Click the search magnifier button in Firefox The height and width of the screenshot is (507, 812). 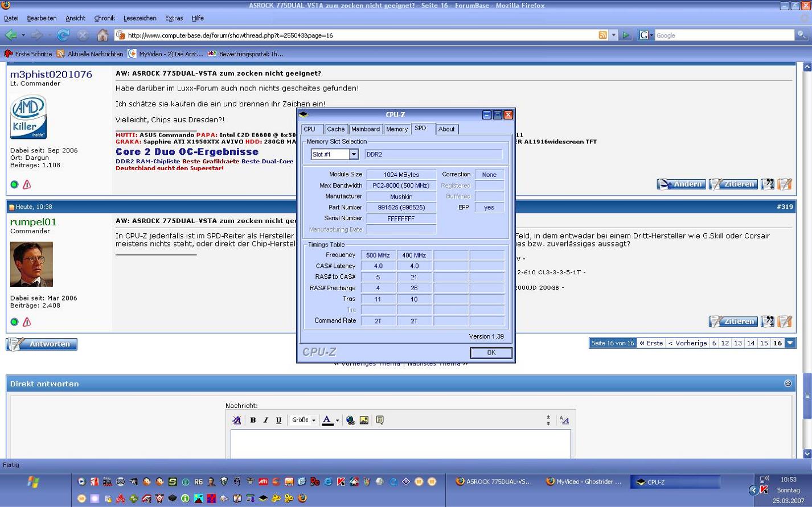point(801,35)
